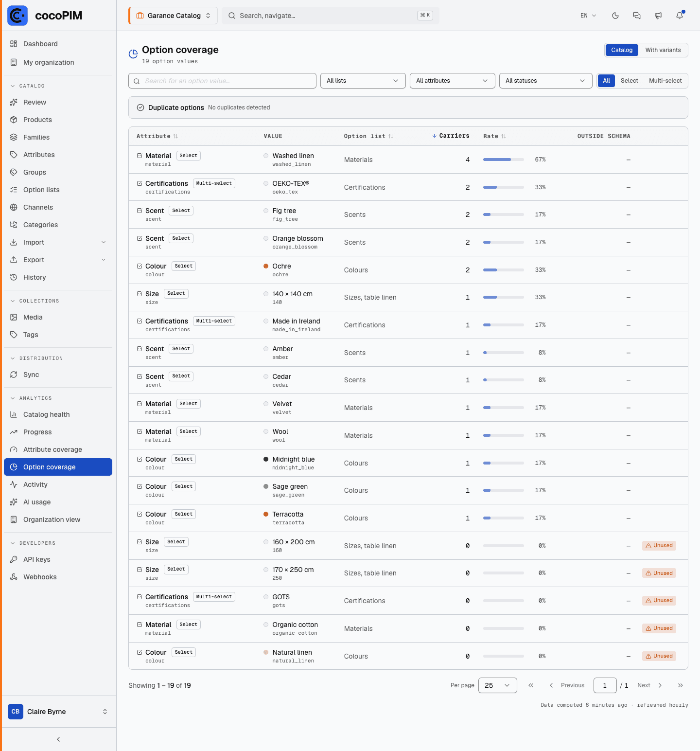Filter by Select type only

coord(630,81)
